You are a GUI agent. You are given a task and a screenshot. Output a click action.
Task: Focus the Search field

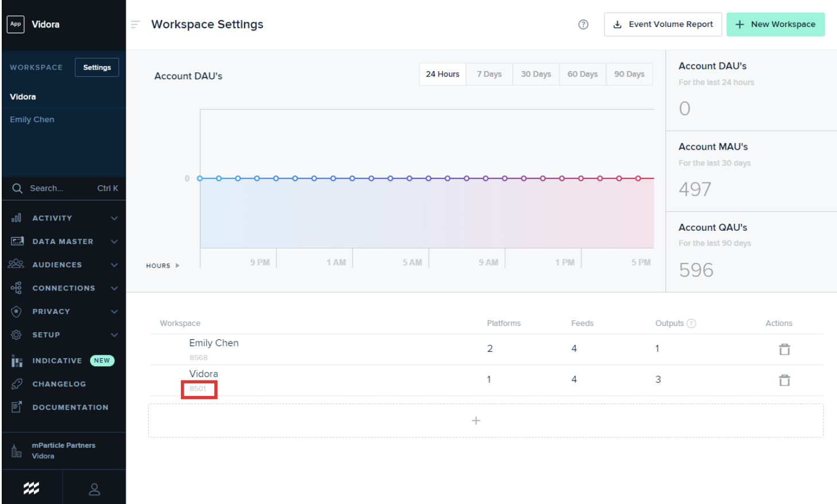click(x=64, y=188)
